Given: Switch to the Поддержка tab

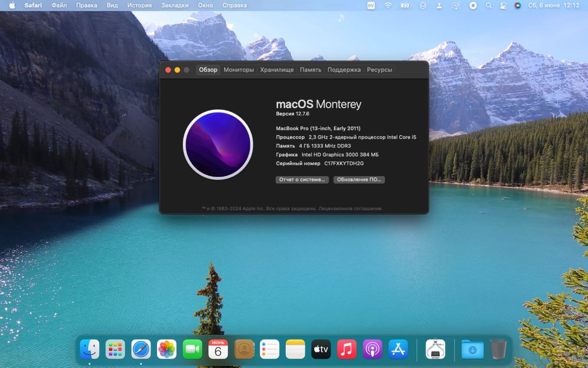Looking at the screenshot, I should (x=344, y=69).
